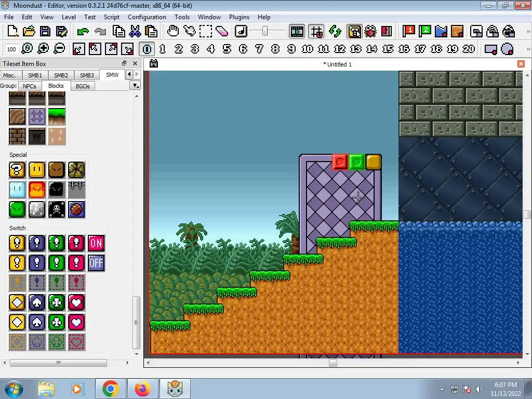Pick the skull and crossbones block
Viewport: 532px width, 399px height.
pos(57,209)
